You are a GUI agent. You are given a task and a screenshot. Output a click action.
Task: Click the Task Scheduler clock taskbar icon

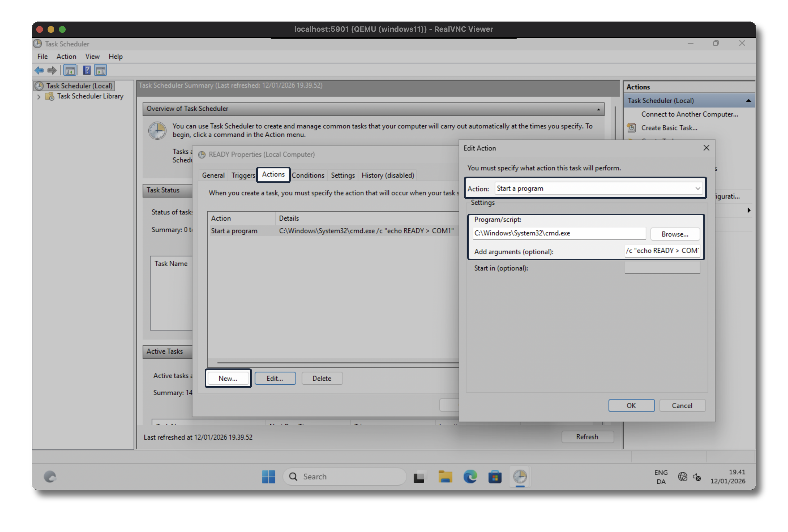[520, 477]
